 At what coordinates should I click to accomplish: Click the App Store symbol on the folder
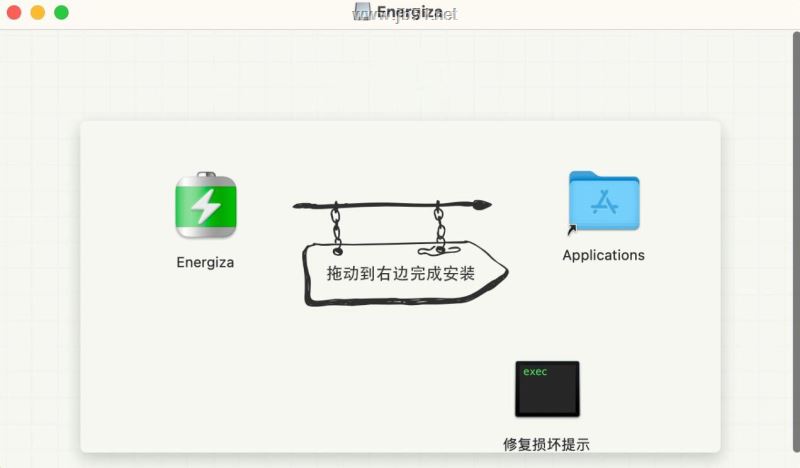point(604,202)
